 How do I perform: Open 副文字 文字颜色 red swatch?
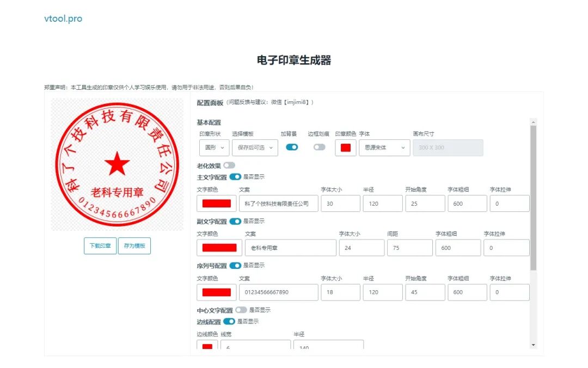click(x=219, y=248)
